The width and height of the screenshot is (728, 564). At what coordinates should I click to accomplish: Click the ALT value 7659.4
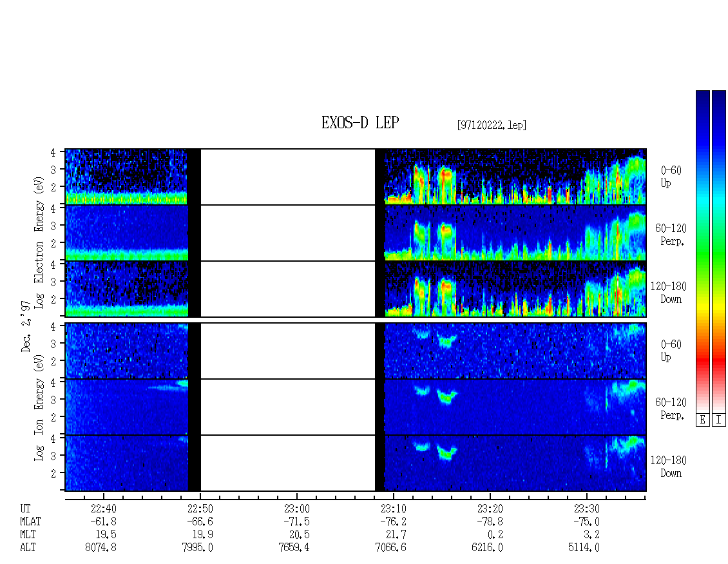[294, 547]
